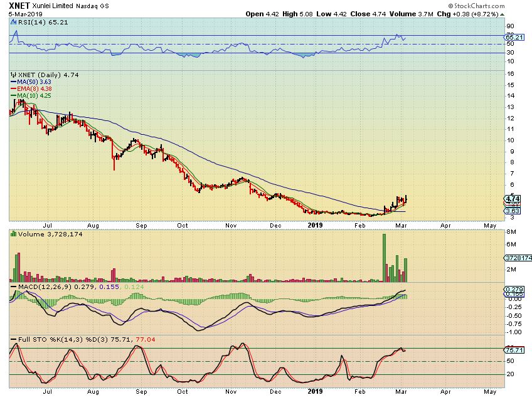
Task: Click the candlestick icon before XNET (Daily)
Action: point(14,75)
